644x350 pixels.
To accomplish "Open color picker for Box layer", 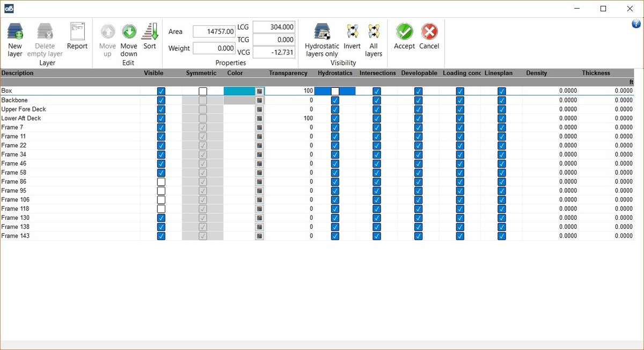I will 259,91.
